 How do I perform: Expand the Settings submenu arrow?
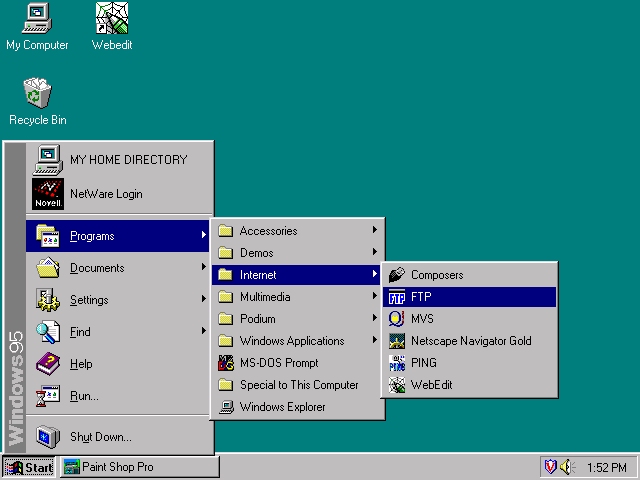204,299
